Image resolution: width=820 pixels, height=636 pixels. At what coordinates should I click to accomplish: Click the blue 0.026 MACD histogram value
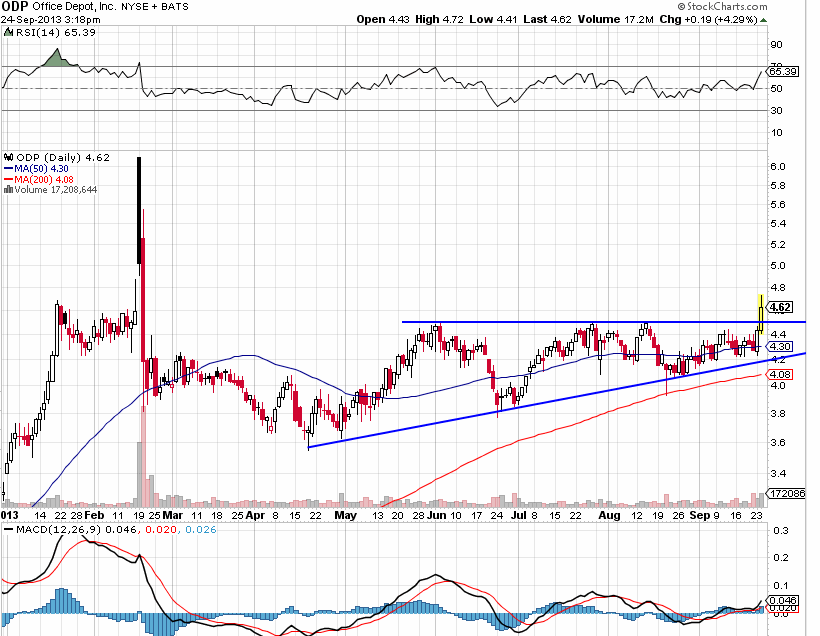[x=201, y=530]
